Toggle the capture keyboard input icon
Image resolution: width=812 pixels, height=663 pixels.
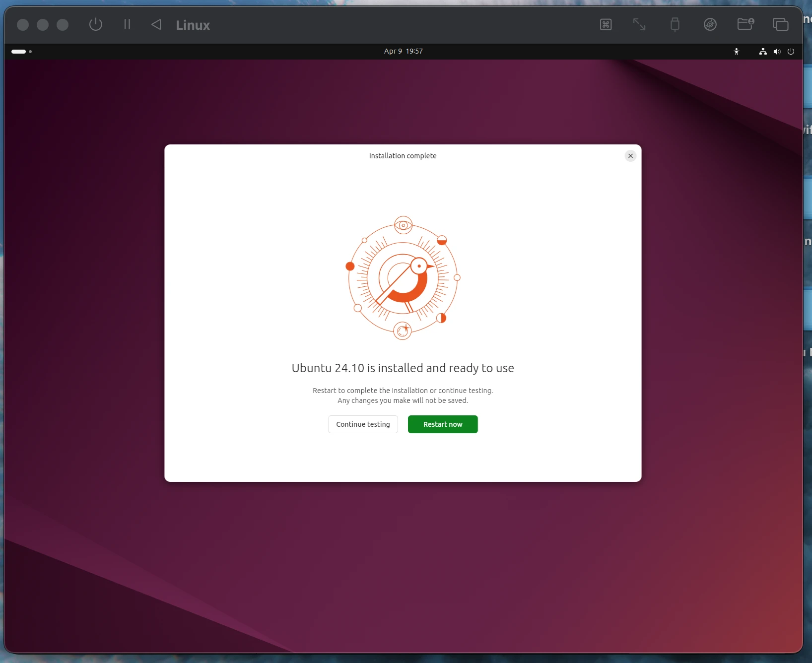point(606,24)
